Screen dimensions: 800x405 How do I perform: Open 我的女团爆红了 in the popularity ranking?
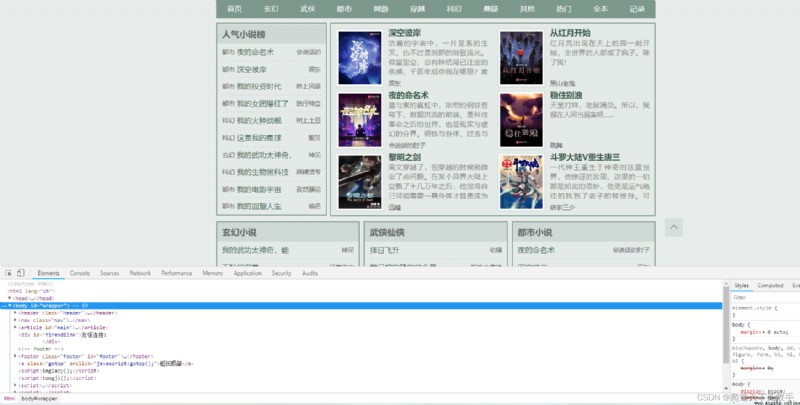point(262,103)
